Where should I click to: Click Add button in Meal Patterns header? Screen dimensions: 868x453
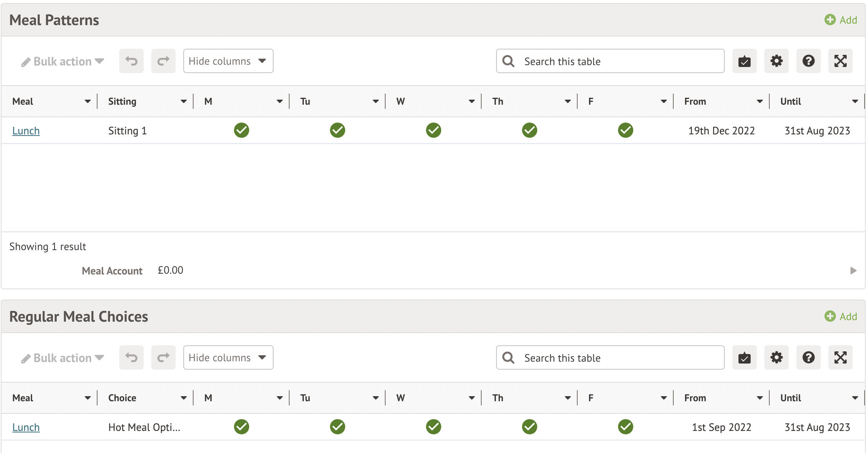click(x=841, y=20)
